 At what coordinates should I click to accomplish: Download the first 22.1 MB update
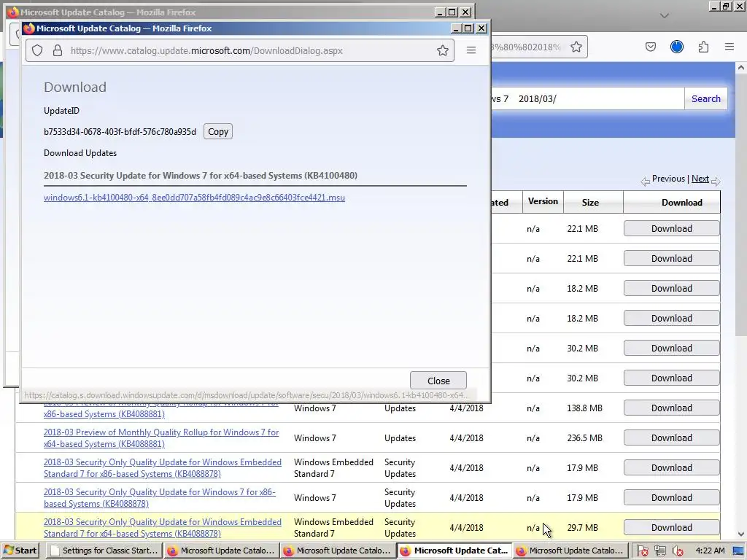pos(671,228)
